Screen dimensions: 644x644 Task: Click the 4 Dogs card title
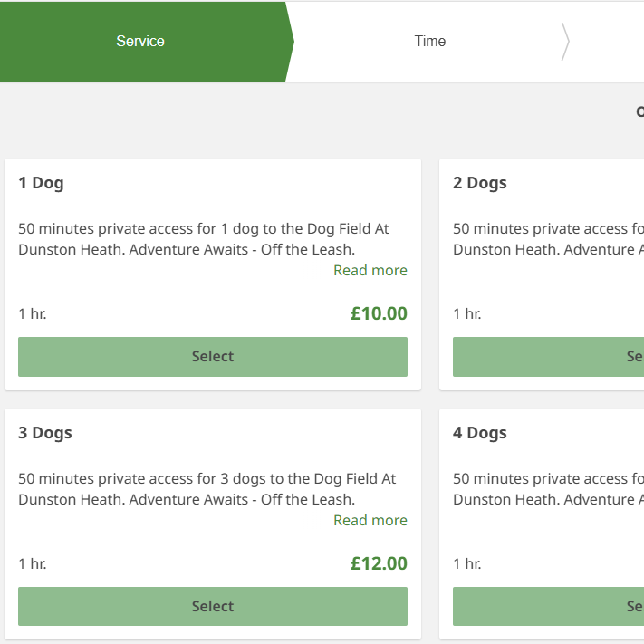(480, 433)
